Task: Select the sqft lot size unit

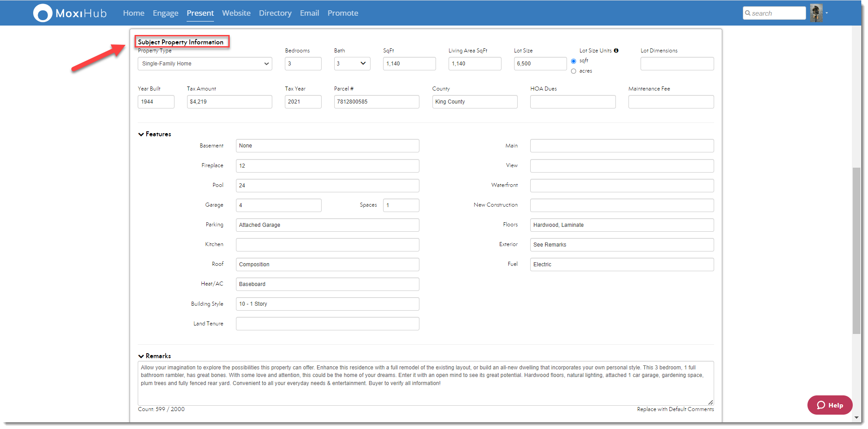Action: [x=573, y=61]
